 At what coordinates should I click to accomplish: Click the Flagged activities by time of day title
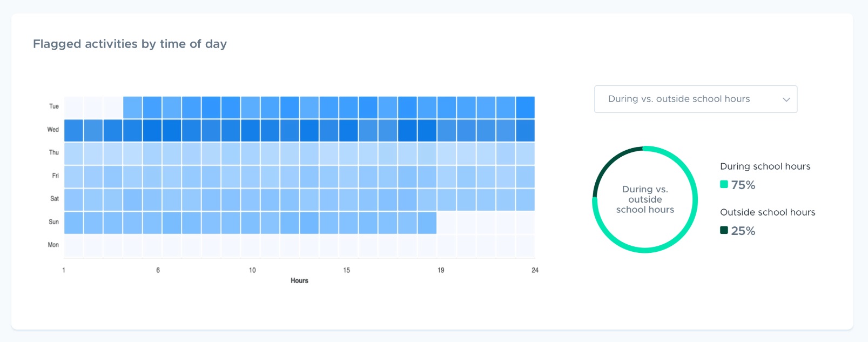coord(130,44)
